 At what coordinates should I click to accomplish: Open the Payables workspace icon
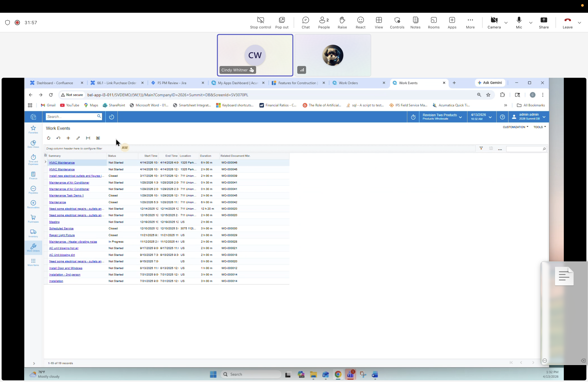click(33, 190)
